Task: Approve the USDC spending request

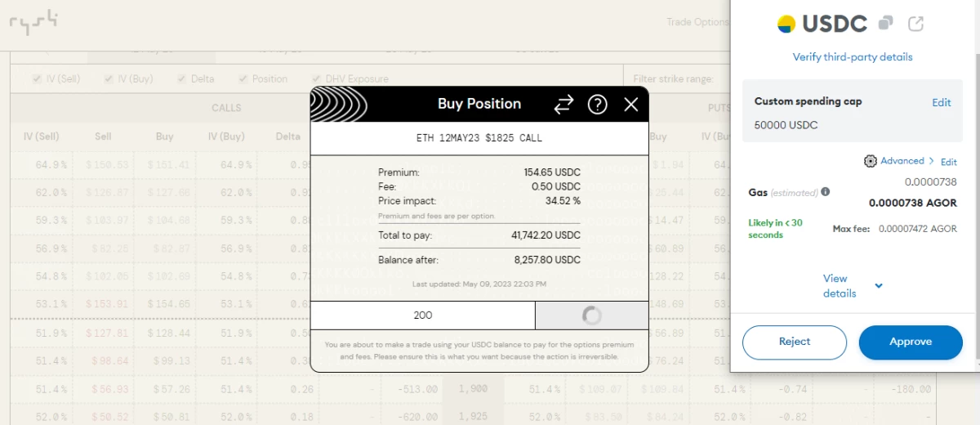Action: [911, 342]
